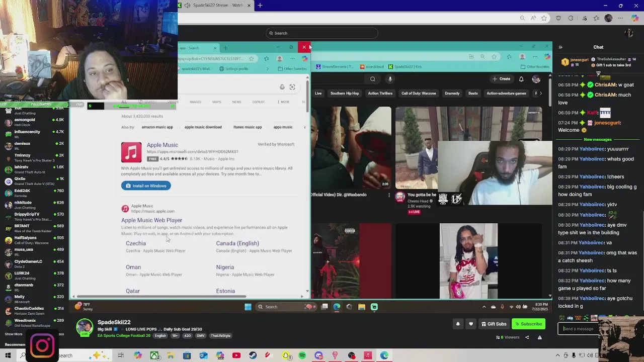Open the YouTube account avatar menu
The height and width of the screenshot is (362, 644).
(x=536, y=79)
